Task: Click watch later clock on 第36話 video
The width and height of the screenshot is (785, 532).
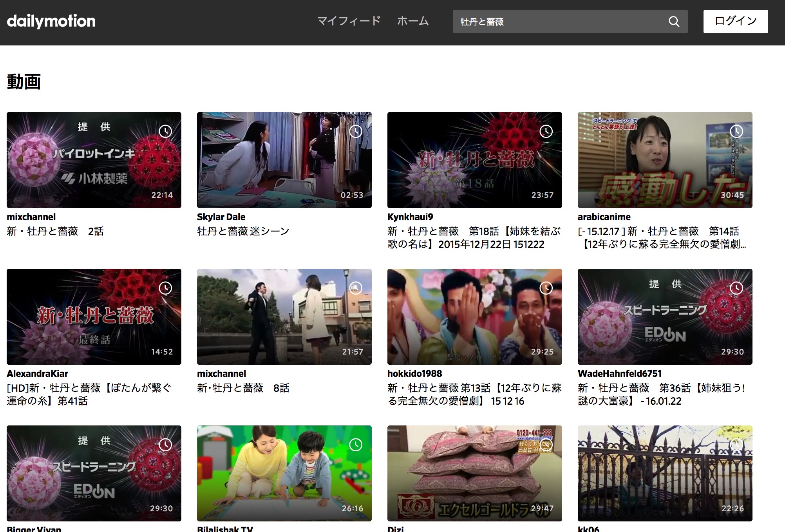Action: tap(736, 288)
